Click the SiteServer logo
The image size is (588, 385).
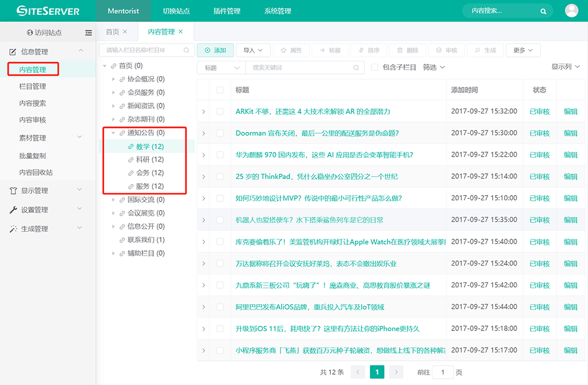coord(48,10)
